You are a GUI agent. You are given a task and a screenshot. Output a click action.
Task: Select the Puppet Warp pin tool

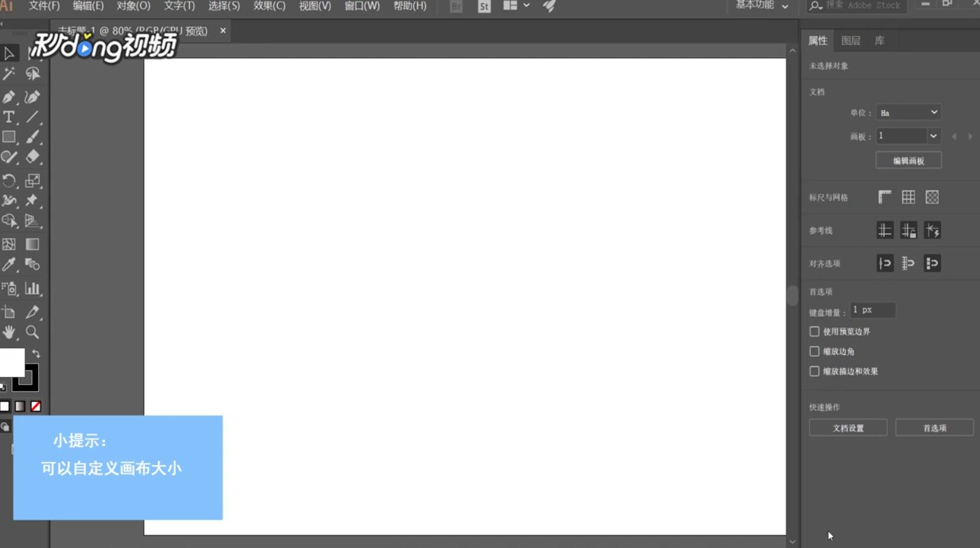pos(33,201)
